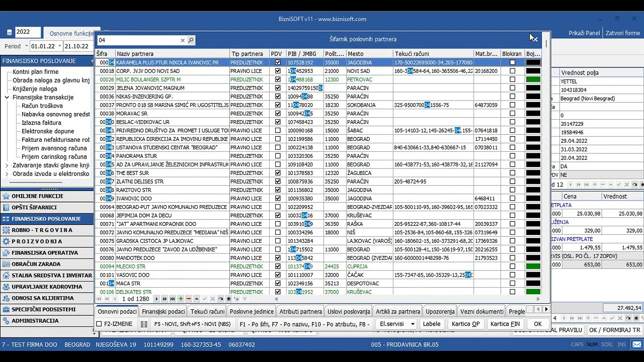The width and height of the screenshot is (644, 362).
Task: Switch to the Tekući računi tab
Action: pyautogui.click(x=207, y=311)
